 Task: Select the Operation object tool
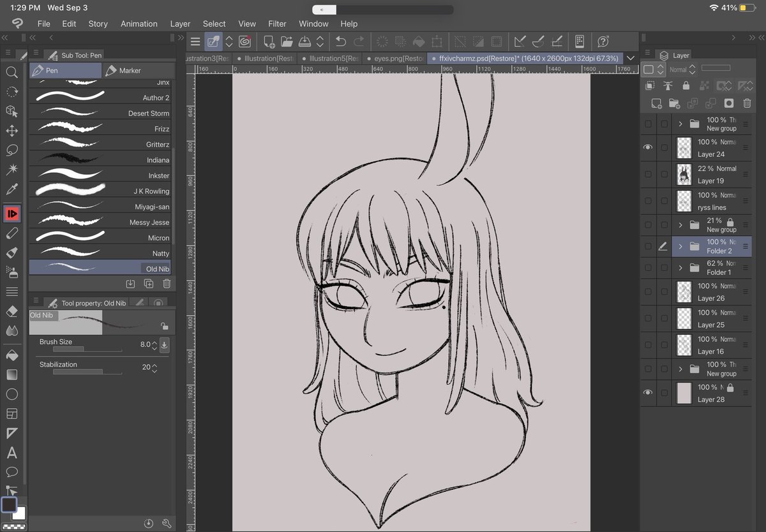coord(11,112)
